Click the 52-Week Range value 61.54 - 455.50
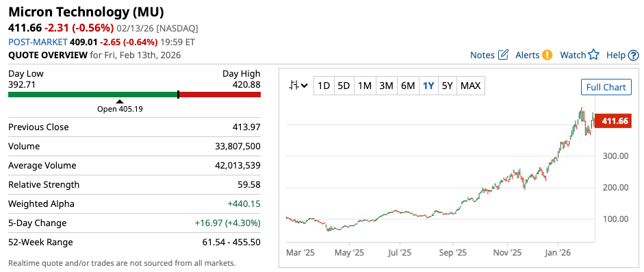644x272 pixels. [x=231, y=243]
